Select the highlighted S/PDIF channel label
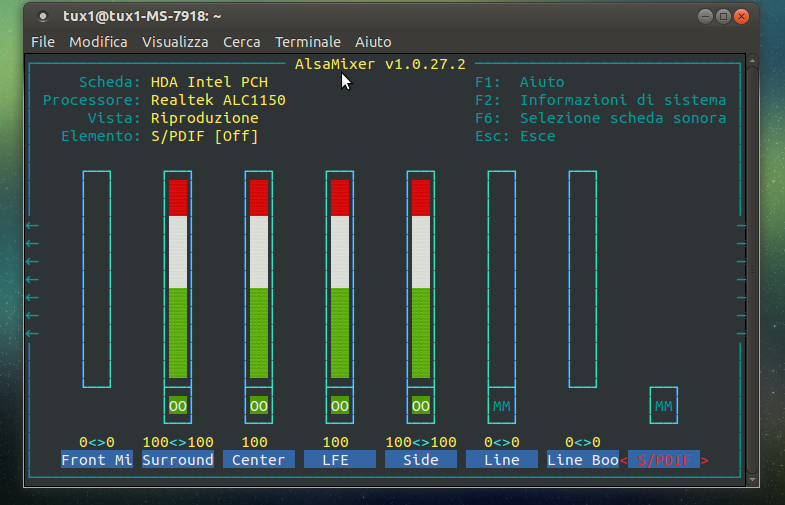Viewport: 785px width, 505px height. 664,460
